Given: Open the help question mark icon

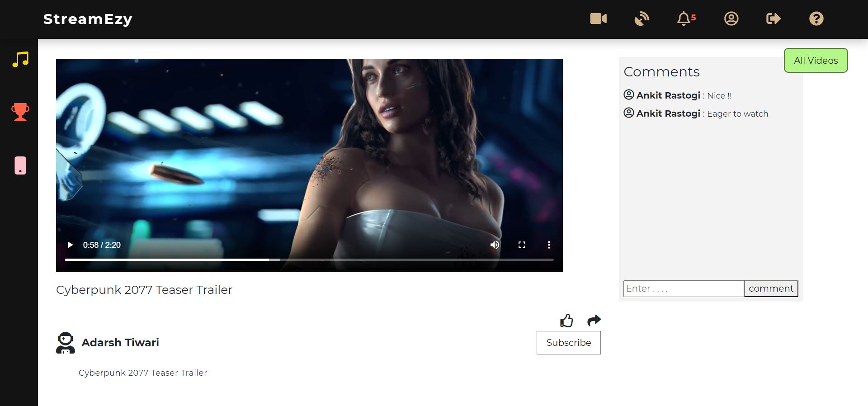Looking at the screenshot, I should click(x=816, y=19).
